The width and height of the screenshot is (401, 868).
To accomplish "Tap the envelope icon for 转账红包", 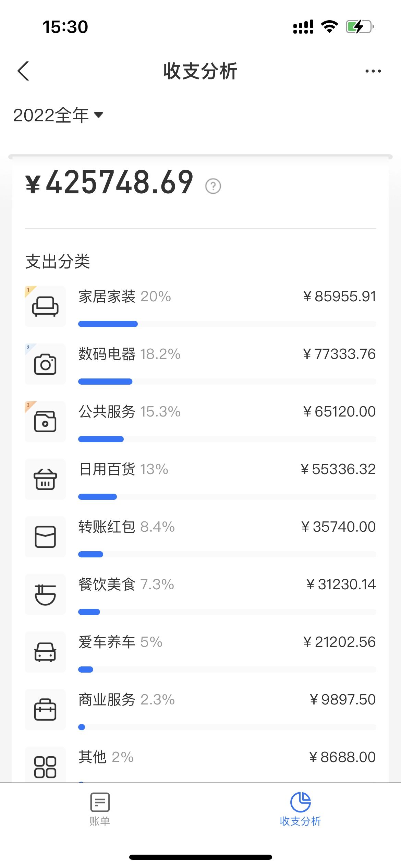I will click(x=45, y=537).
